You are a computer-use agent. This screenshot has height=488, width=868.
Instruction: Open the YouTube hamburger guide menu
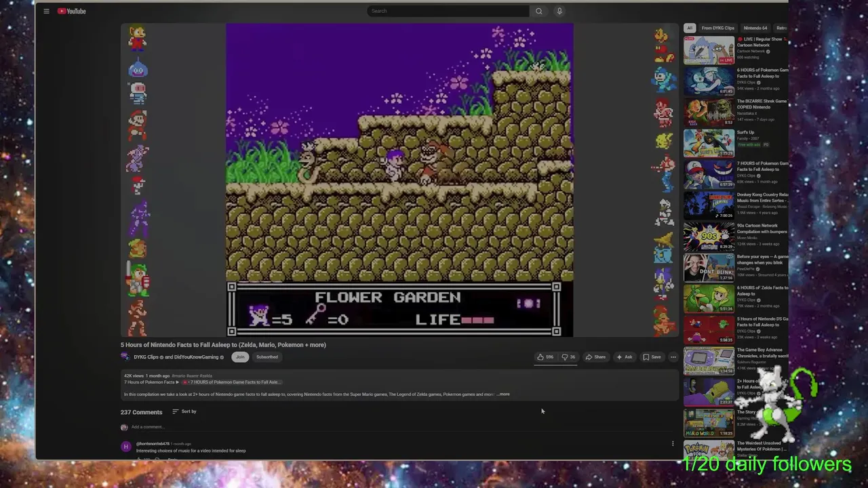[46, 11]
